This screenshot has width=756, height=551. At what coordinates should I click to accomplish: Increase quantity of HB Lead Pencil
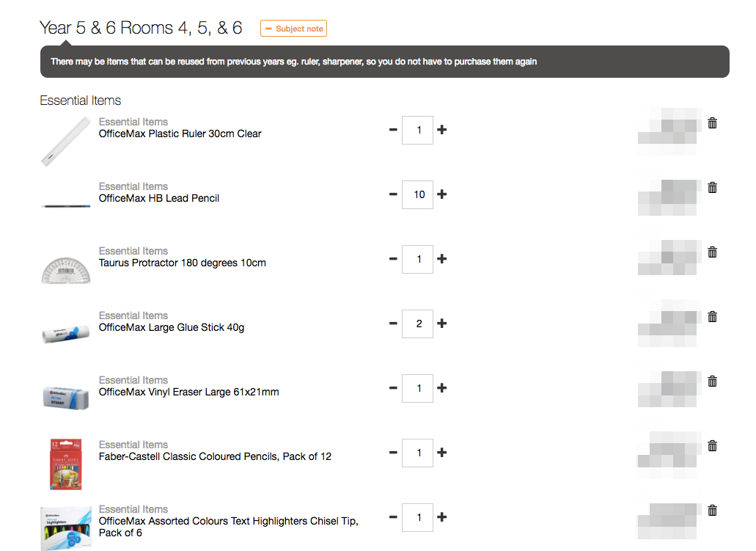441,194
